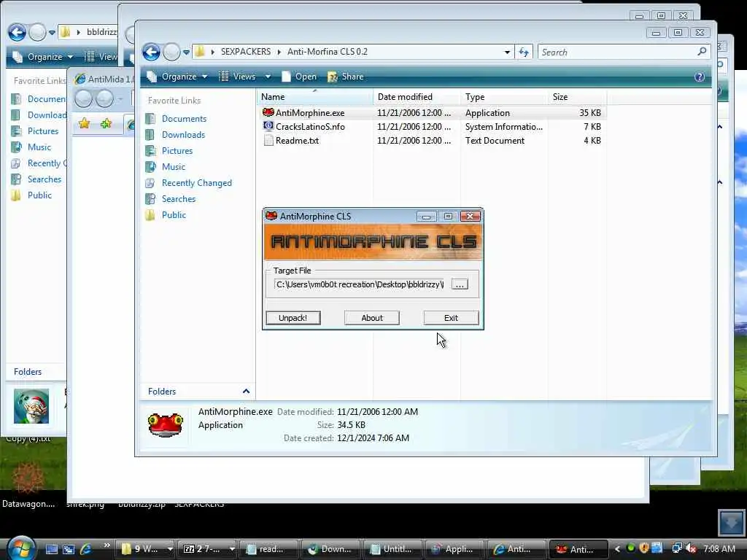Open Public favorite link in front window
This screenshot has height=560, width=747.
pyautogui.click(x=174, y=215)
